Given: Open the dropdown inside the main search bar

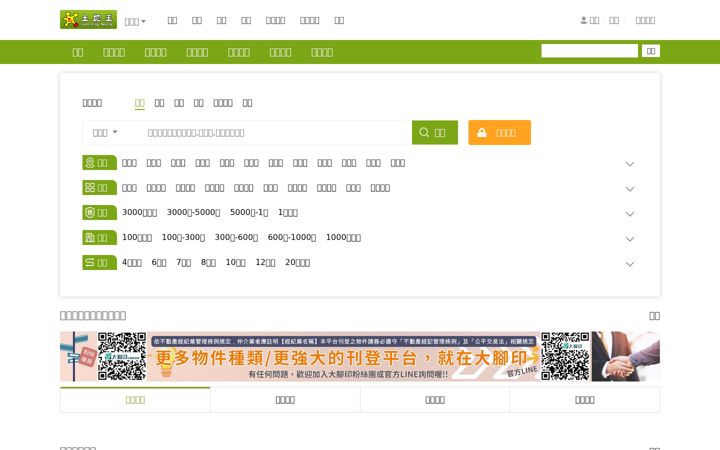Looking at the screenshot, I should pos(105,133).
